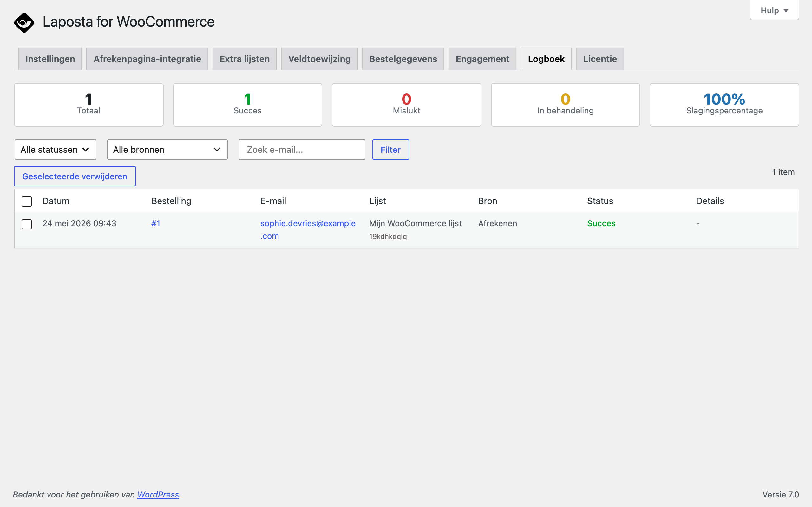Focus the Zoek e-mail search field
The height and width of the screenshot is (507, 812).
pos(302,150)
